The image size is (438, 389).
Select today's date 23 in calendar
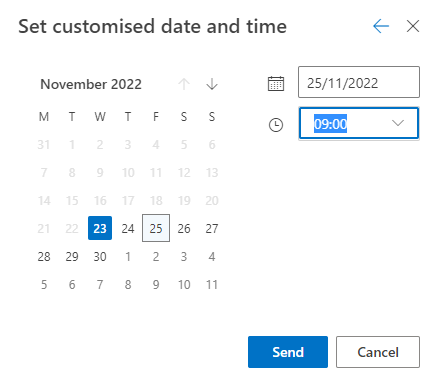[x=100, y=228]
